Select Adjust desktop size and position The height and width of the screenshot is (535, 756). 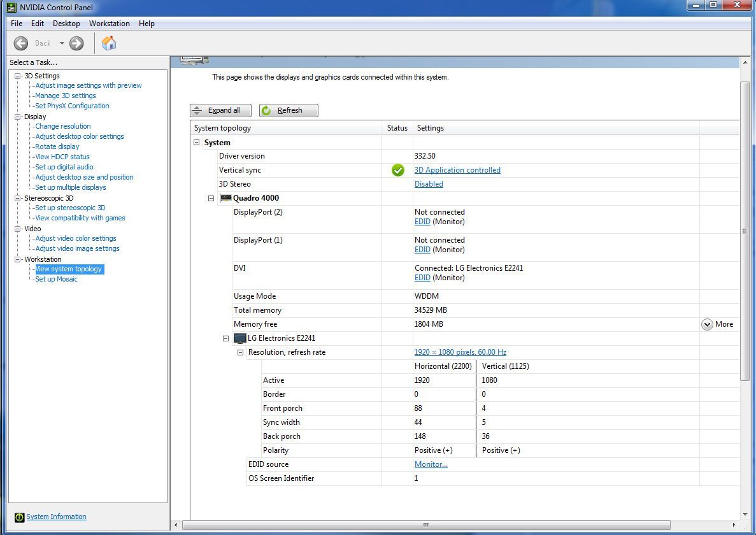coord(84,177)
